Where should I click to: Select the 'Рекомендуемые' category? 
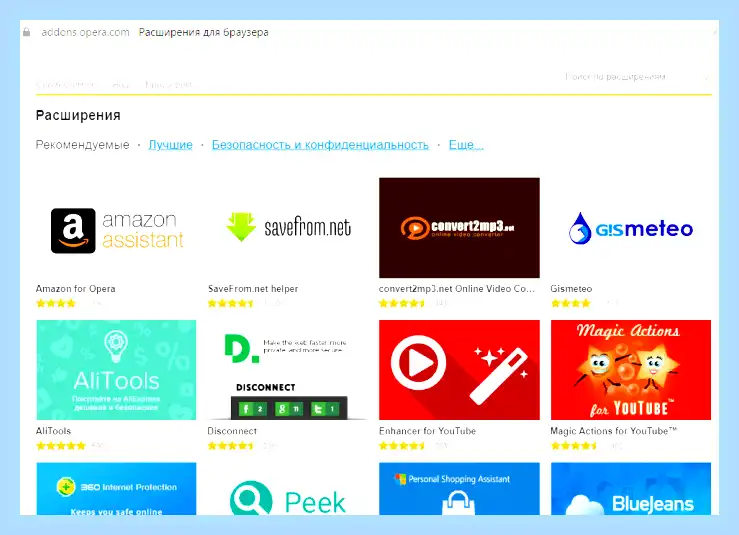pyautogui.click(x=82, y=145)
